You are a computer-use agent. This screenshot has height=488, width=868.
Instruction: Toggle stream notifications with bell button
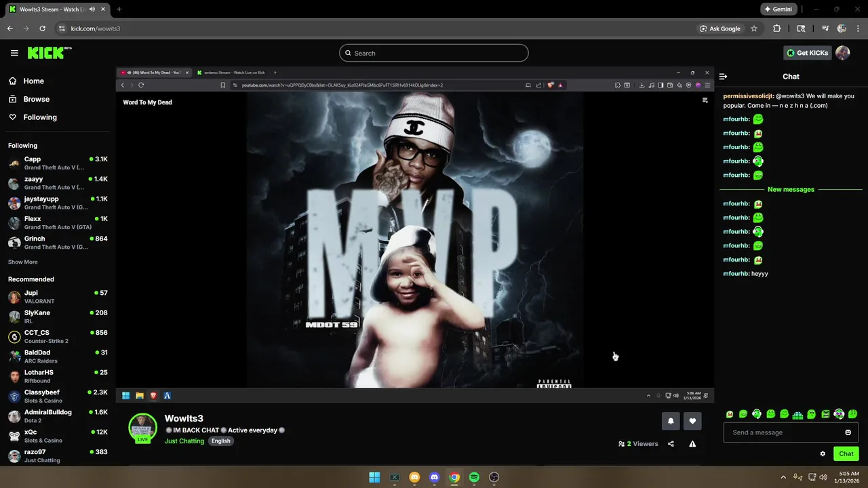pyautogui.click(x=671, y=421)
